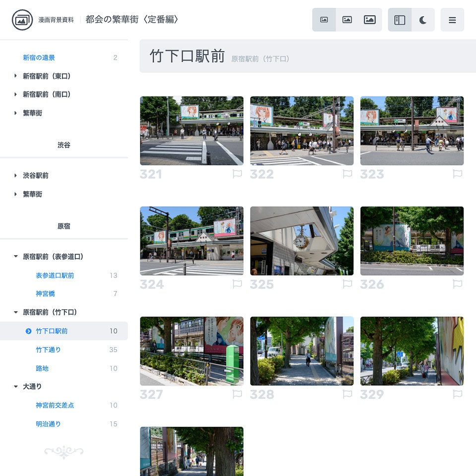The width and height of the screenshot is (476, 476).
Task: Open thumbnail 324 of the train station
Action: coord(192,240)
